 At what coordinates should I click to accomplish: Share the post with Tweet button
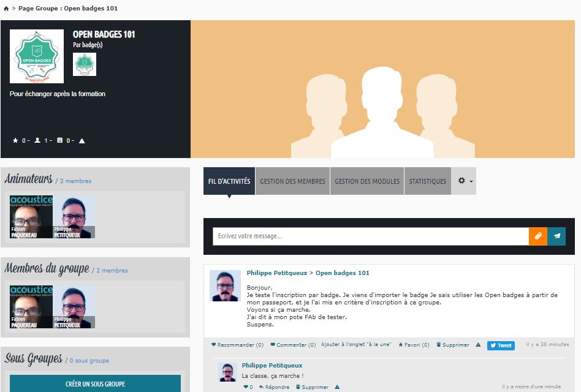click(501, 345)
